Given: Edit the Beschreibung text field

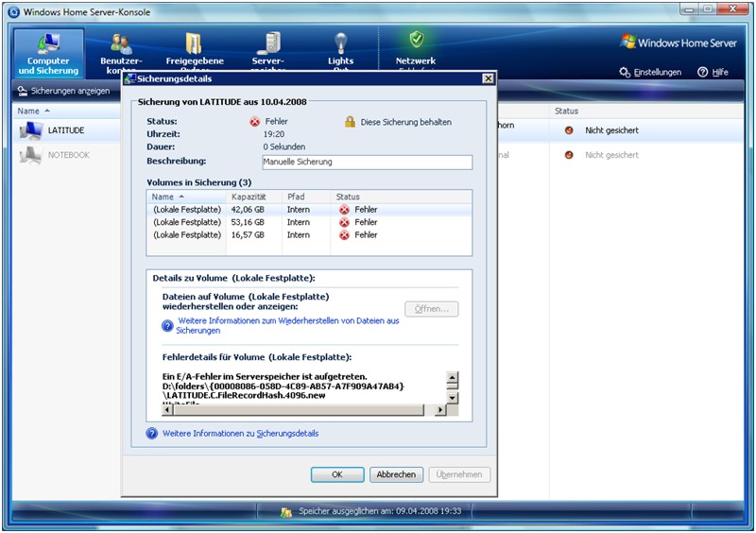Looking at the screenshot, I should tap(367, 162).
